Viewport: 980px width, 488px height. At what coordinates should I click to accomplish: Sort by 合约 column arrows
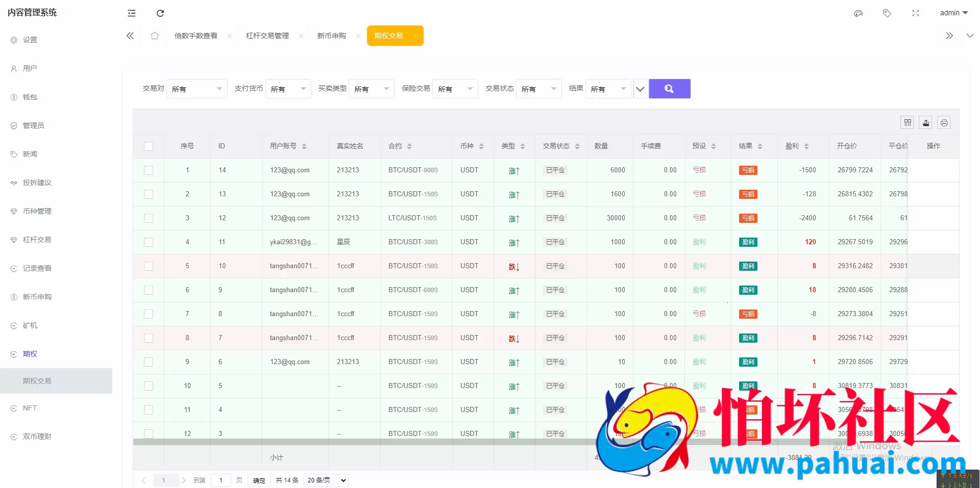coord(409,146)
